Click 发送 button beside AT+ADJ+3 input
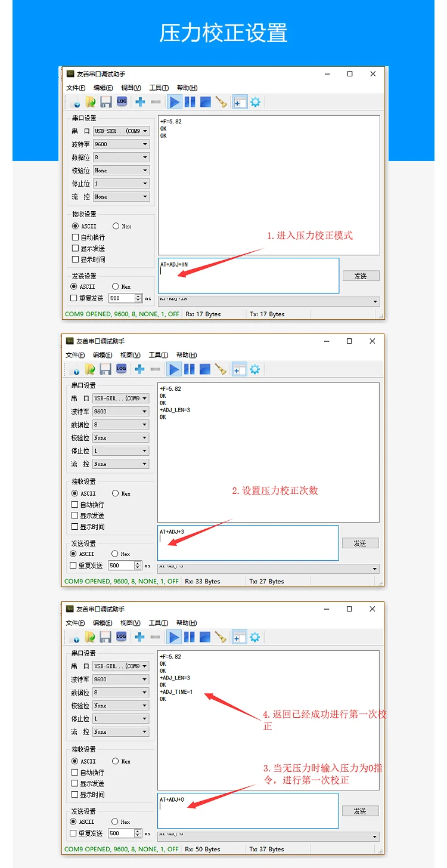447x868 pixels. (x=360, y=543)
